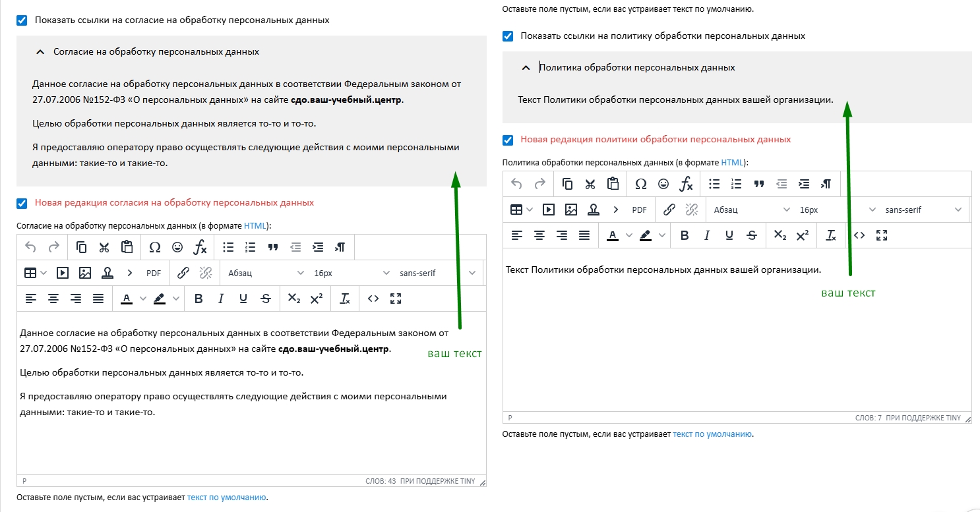Uncheck 'Показать ссылки на политику обработки'
Screen dimensions: 980x512
[x=508, y=36]
